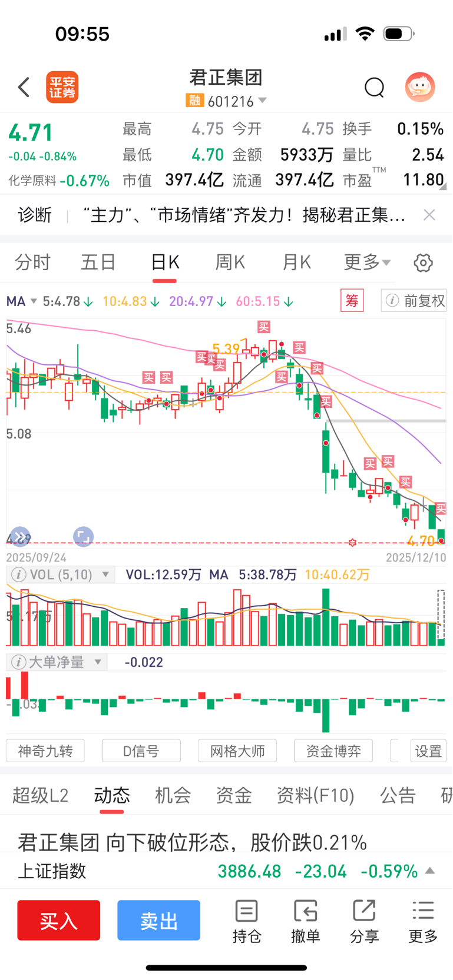Open the 诊断 headline about 主力

pos(244,215)
